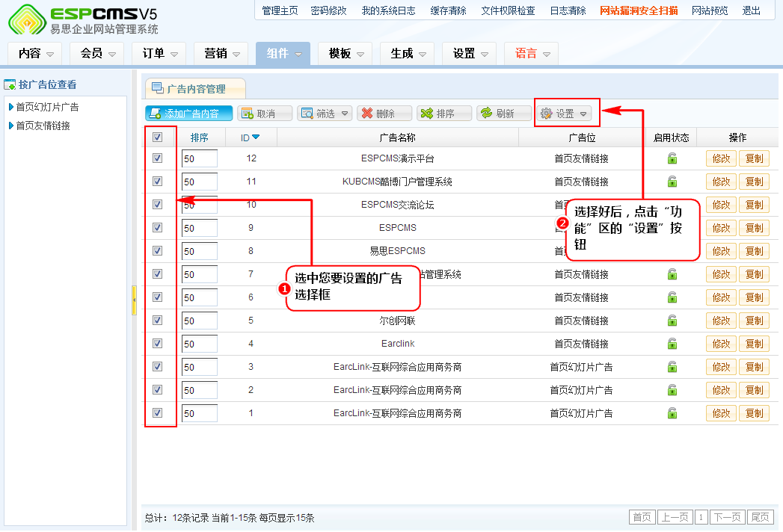The width and height of the screenshot is (783, 532).
Task: Click 修改 for the Earclink row
Action: (x=721, y=344)
